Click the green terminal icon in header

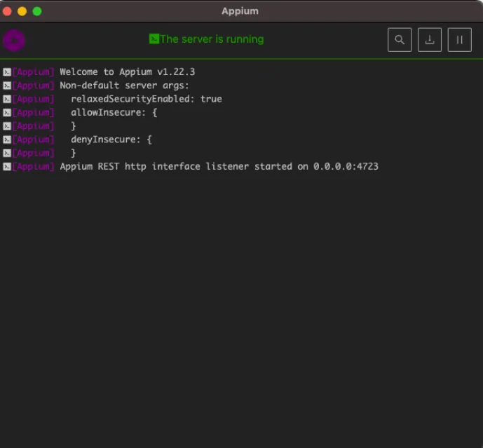click(x=154, y=39)
